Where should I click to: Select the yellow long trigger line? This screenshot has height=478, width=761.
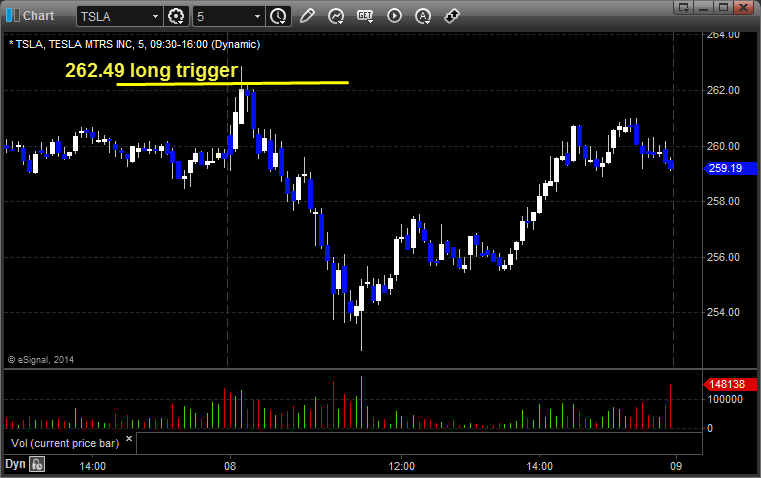(x=232, y=83)
